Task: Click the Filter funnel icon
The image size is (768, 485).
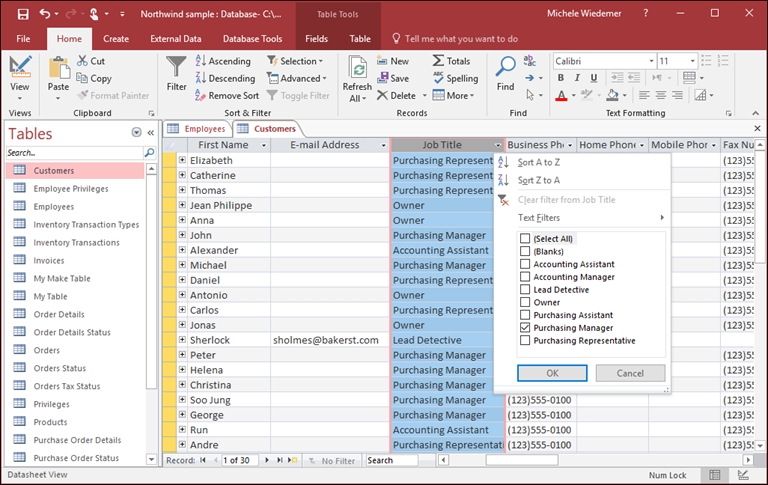Action: coord(176,67)
